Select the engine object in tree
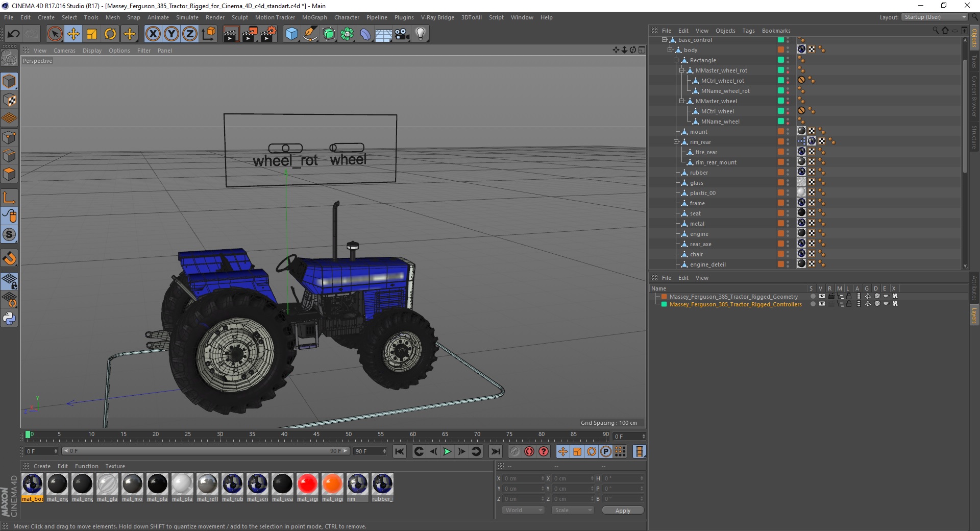 [699, 234]
